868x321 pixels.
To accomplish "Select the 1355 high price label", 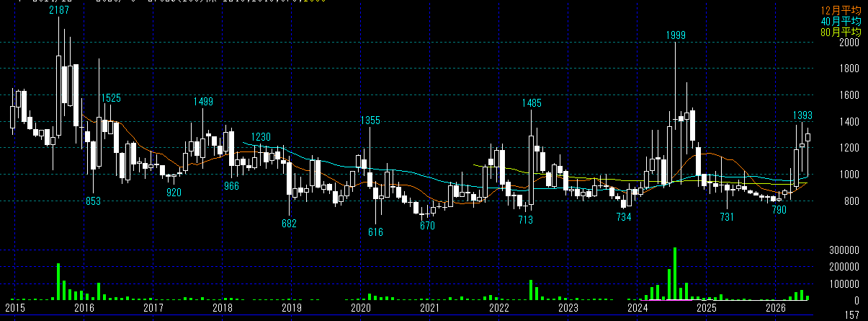I will point(370,120).
